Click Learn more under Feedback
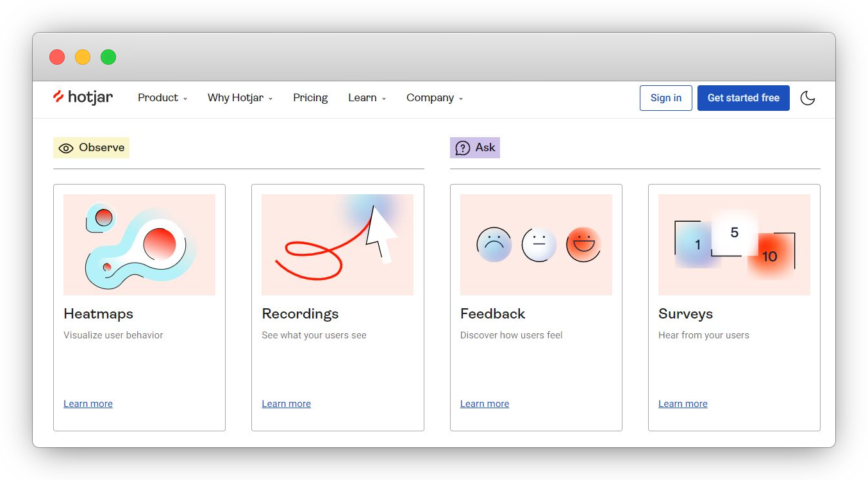The width and height of the screenshot is (868, 480). click(485, 404)
